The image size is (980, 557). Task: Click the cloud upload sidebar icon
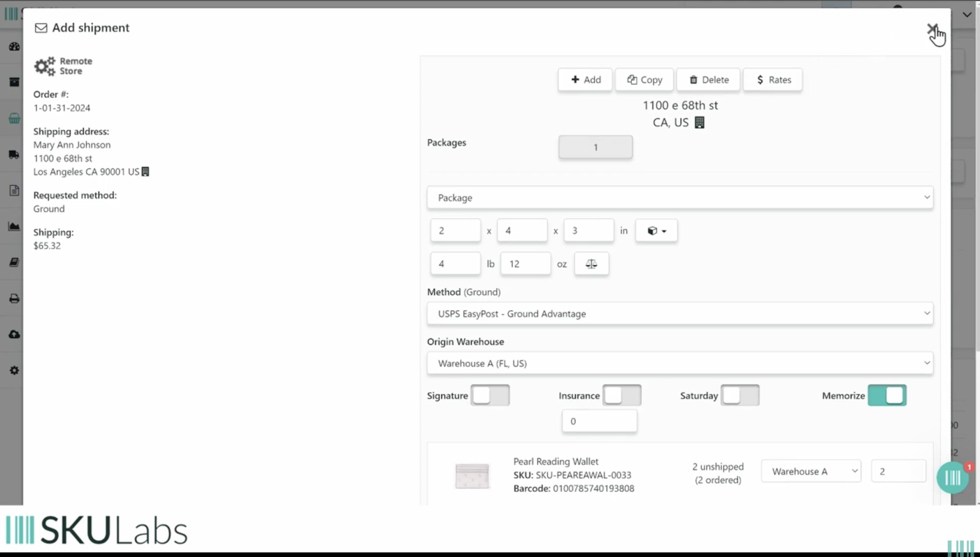coord(14,334)
